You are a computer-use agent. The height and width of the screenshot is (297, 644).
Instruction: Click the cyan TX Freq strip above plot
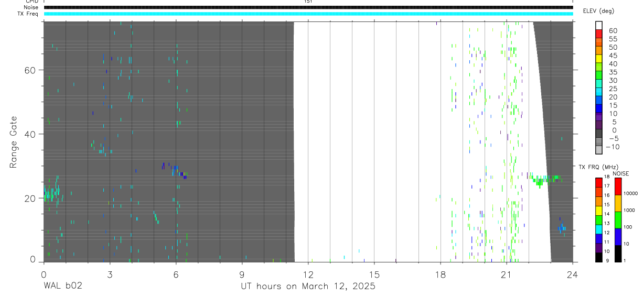[308, 14]
